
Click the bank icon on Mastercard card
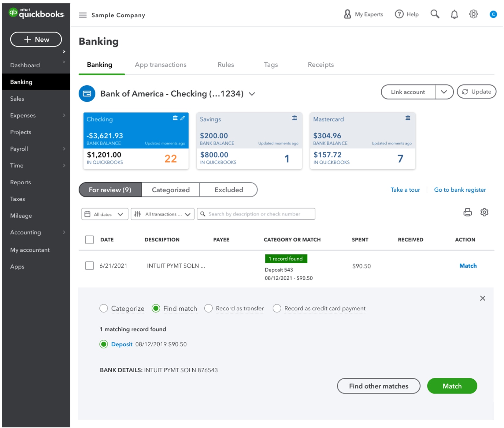[x=408, y=118]
